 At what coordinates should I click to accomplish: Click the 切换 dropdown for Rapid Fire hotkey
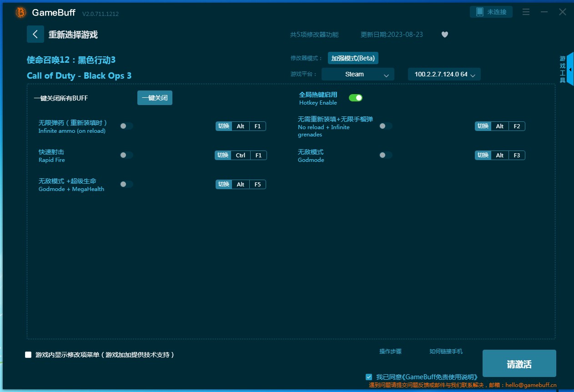tap(223, 155)
